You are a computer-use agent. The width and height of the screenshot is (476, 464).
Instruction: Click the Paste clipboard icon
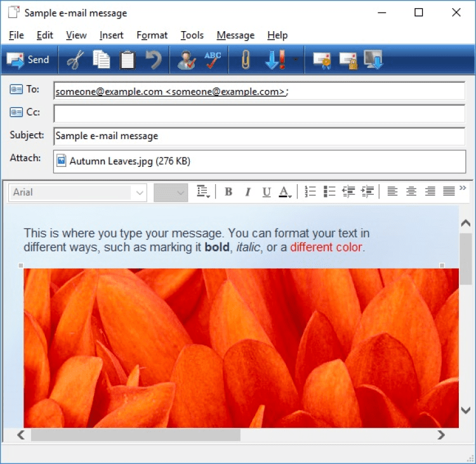128,60
